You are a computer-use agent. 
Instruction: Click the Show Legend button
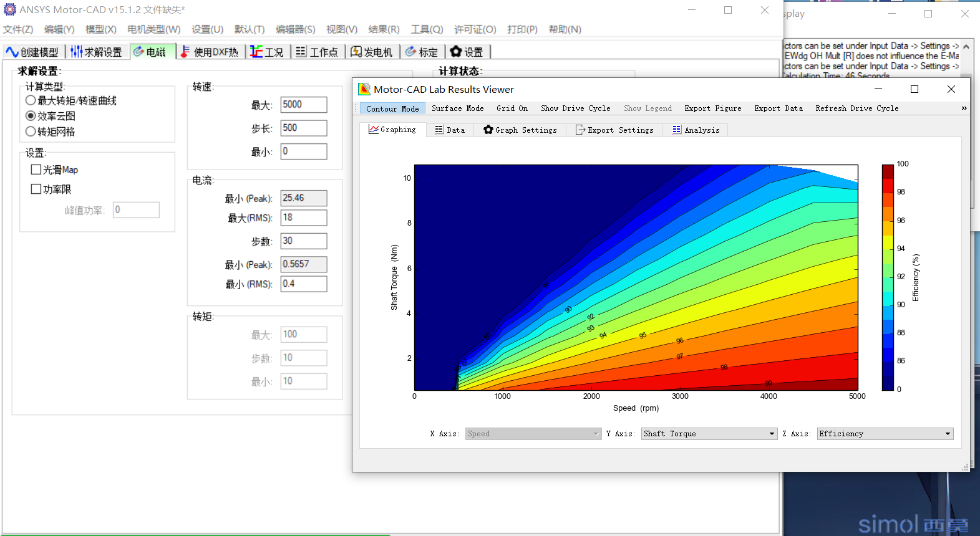pyautogui.click(x=648, y=108)
